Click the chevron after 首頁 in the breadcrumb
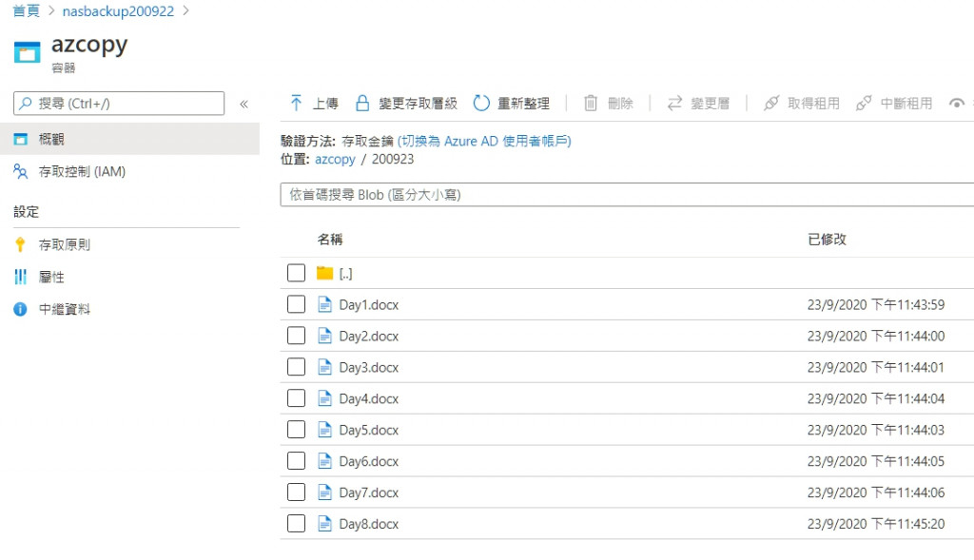The image size is (974, 560). tap(51, 10)
